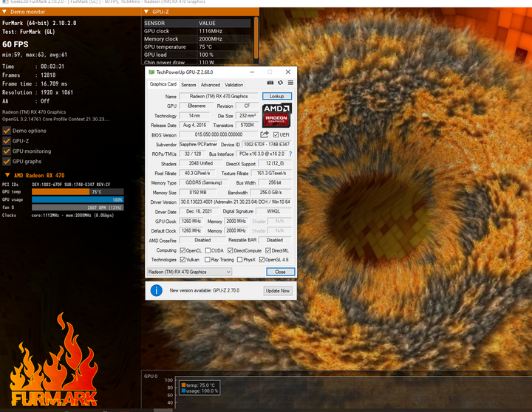Click the Release Date Aug 4, 2016 field

[194, 125]
